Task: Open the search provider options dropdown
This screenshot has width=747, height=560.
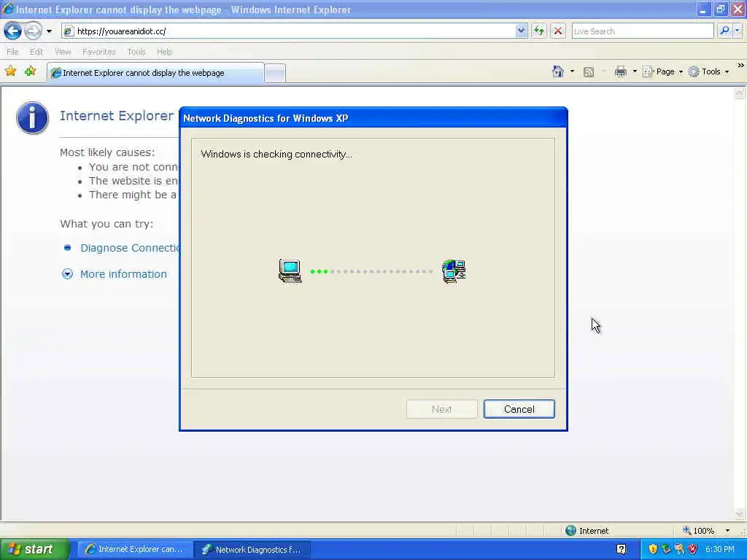Action: tap(738, 31)
